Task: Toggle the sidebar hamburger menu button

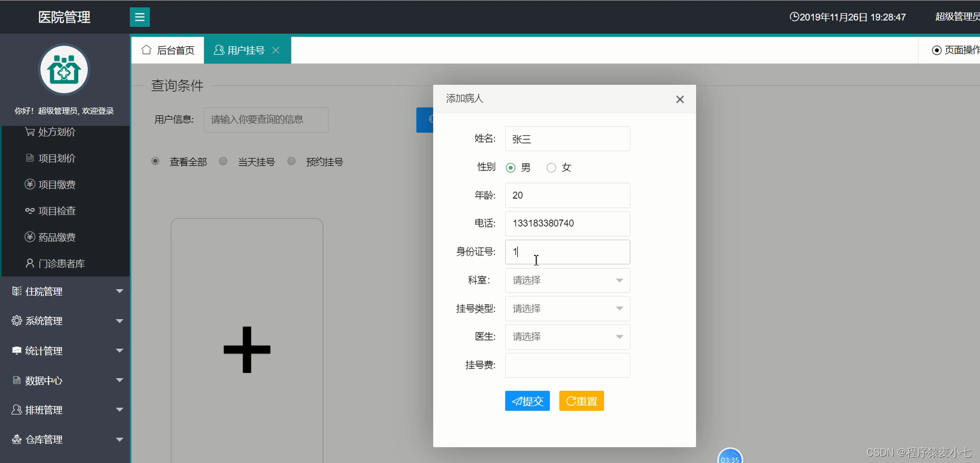Action: coord(140,17)
